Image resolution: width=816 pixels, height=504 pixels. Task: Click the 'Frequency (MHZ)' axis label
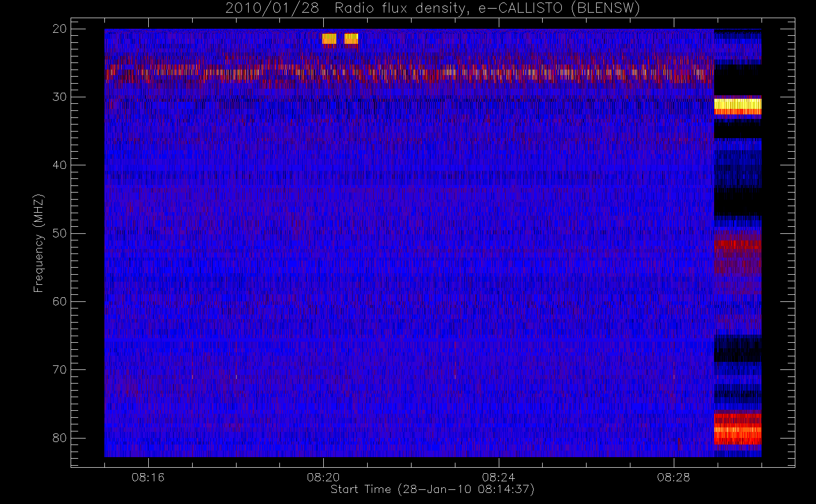point(39,243)
